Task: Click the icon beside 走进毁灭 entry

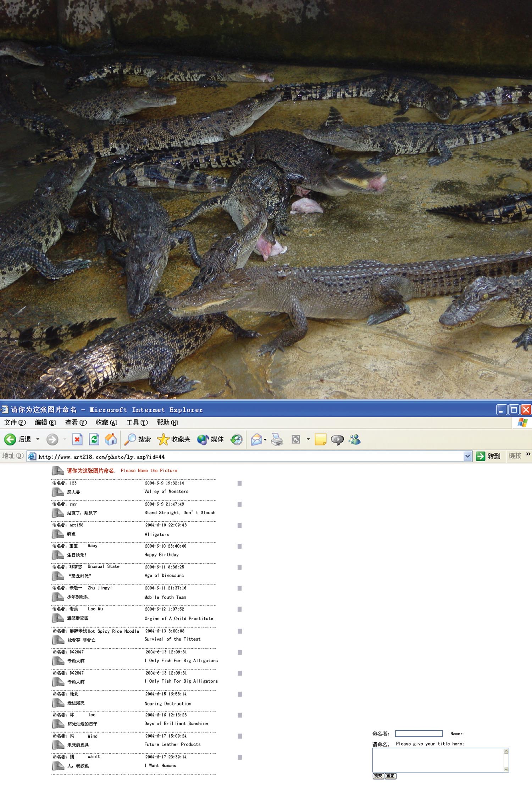Action: [x=58, y=703]
